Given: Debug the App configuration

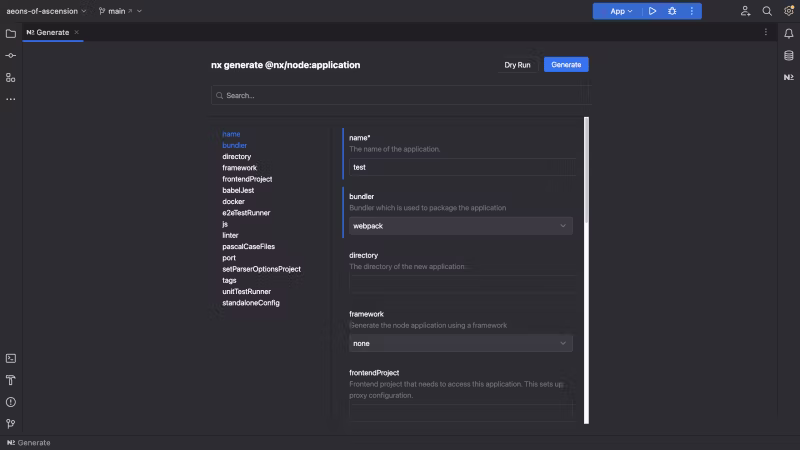Looking at the screenshot, I should [x=672, y=11].
